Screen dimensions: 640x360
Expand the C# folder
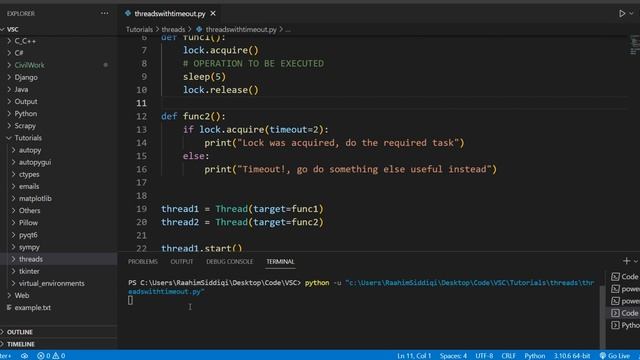(x=19, y=53)
